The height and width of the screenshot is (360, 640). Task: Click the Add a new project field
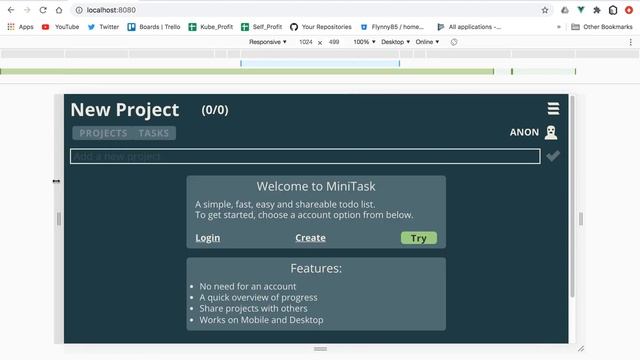(x=305, y=156)
